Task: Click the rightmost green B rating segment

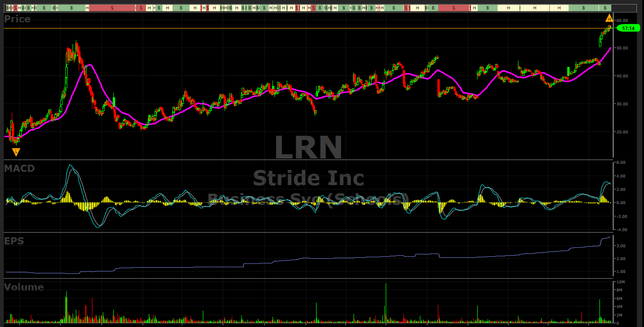Action: (x=605, y=8)
